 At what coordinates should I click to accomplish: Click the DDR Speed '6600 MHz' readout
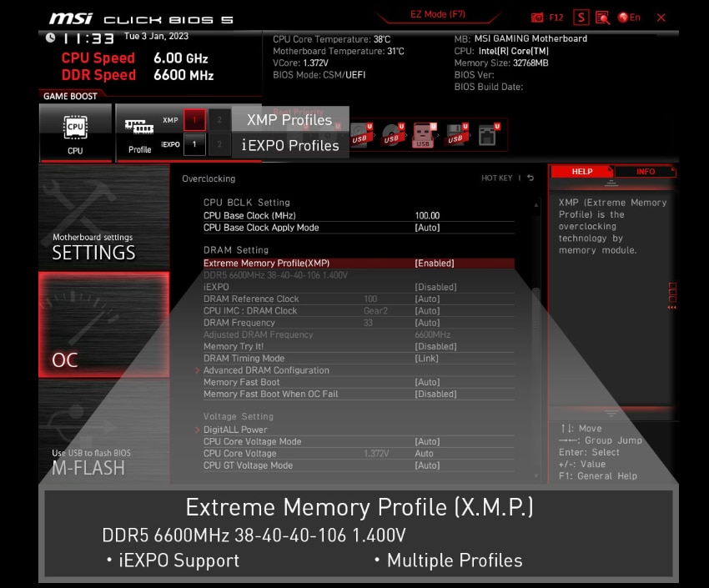click(x=184, y=75)
